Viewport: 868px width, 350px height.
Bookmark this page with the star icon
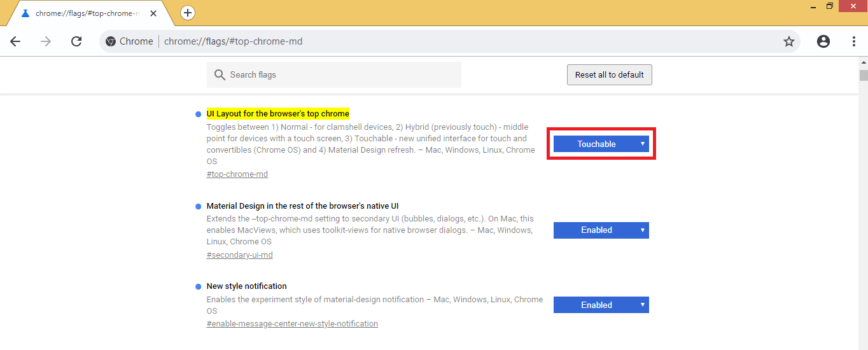click(x=789, y=41)
